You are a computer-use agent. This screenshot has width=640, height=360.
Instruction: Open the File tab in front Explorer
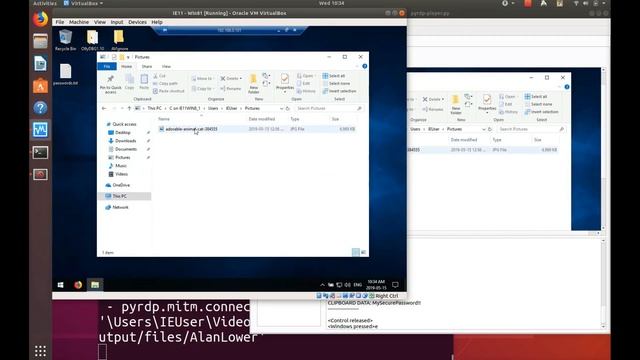(107, 67)
